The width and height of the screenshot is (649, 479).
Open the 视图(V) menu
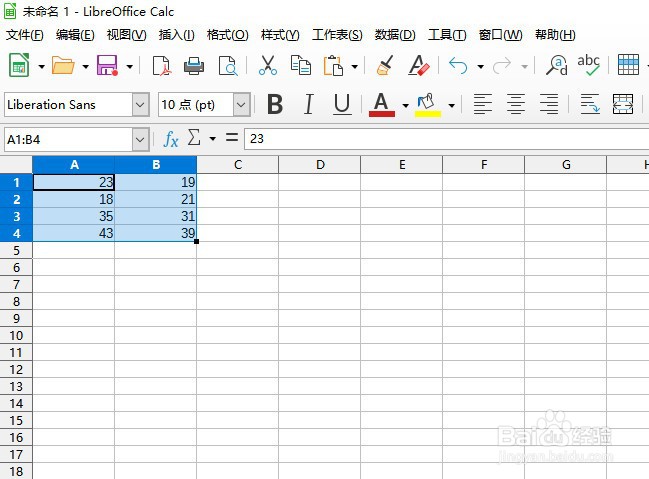tap(126, 35)
